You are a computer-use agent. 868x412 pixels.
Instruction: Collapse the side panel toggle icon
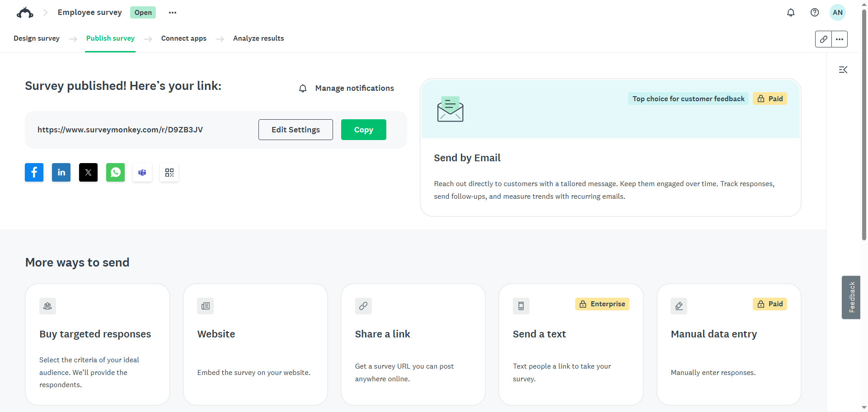tap(843, 70)
